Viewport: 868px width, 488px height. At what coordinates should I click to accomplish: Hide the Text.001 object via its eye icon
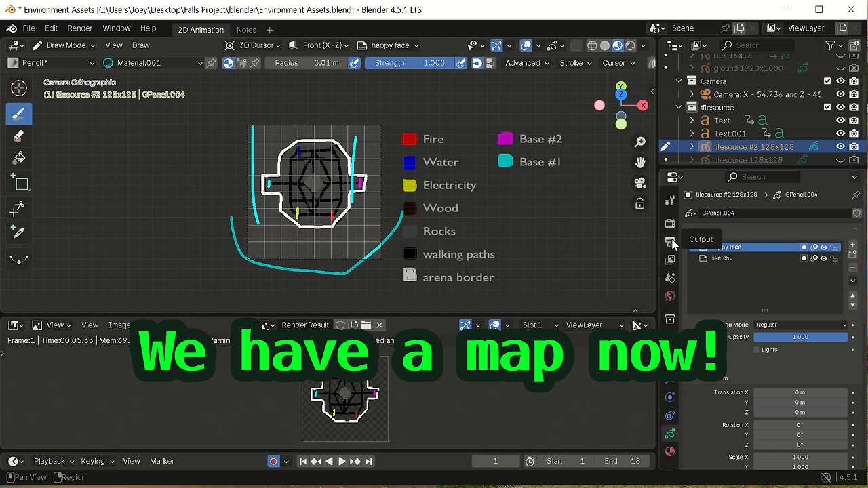coord(840,134)
